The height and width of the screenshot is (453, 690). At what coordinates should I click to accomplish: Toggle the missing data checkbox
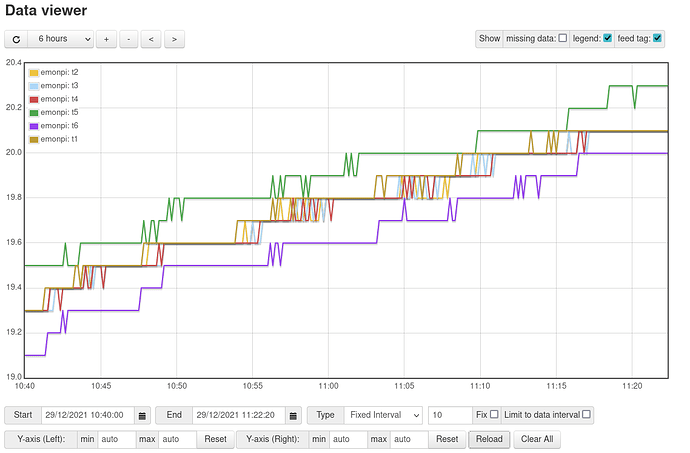(562, 38)
